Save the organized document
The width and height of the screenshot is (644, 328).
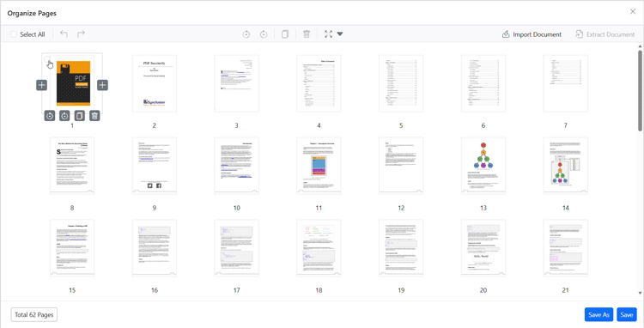click(627, 315)
